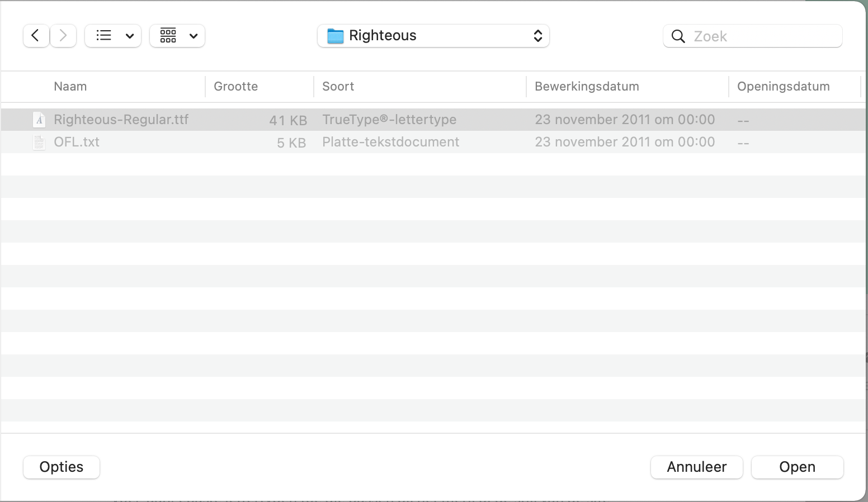Click the Righteous folder icon in the path bar
This screenshot has height=502, width=868.
(336, 35)
